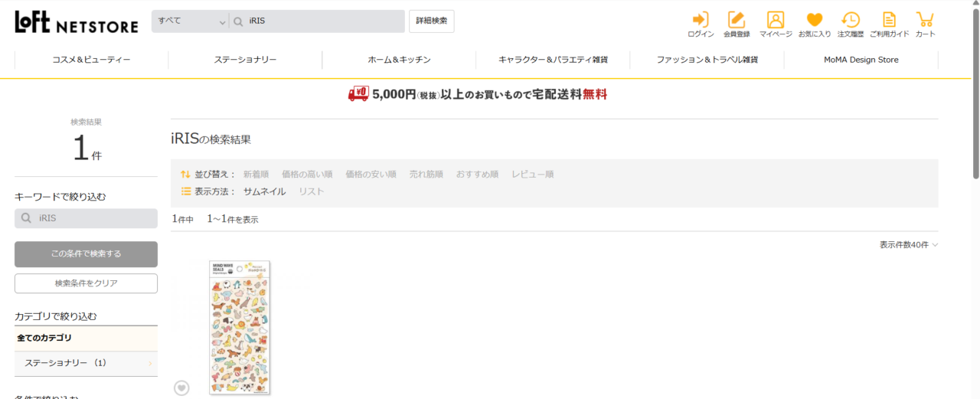Switch display to リスト view

tap(312, 191)
